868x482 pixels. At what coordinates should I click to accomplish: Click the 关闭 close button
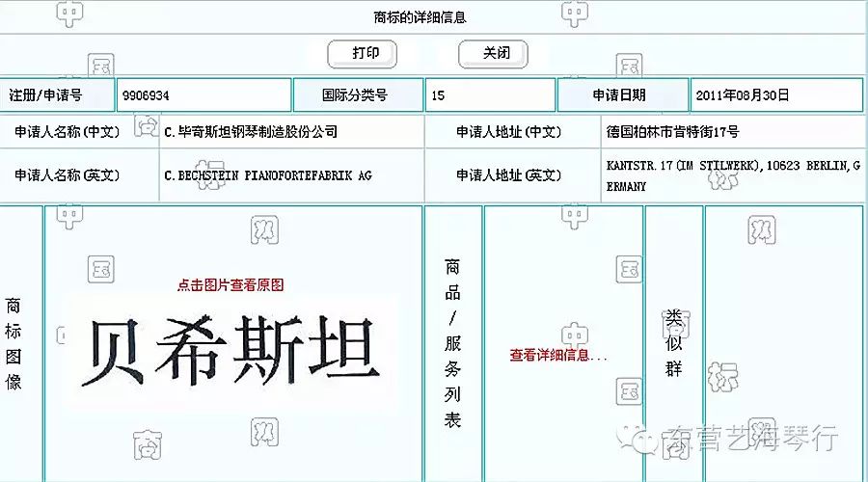pyautogui.click(x=493, y=54)
